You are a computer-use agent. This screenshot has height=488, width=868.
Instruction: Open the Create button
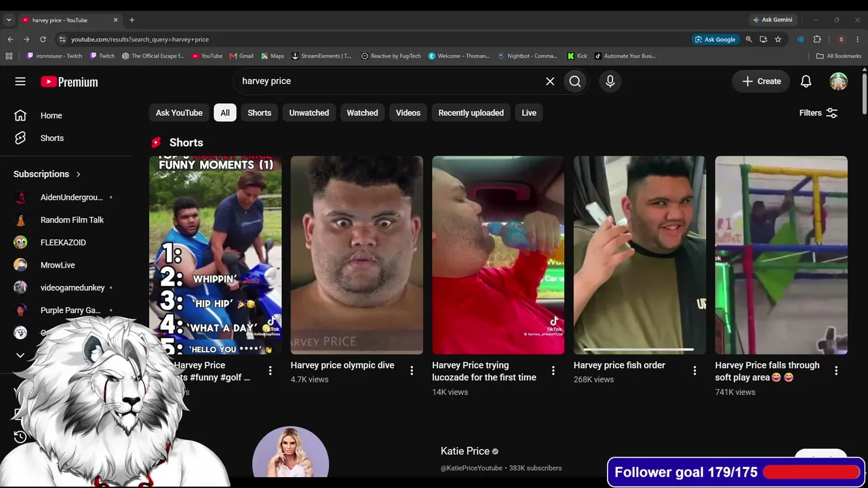tap(761, 81)
